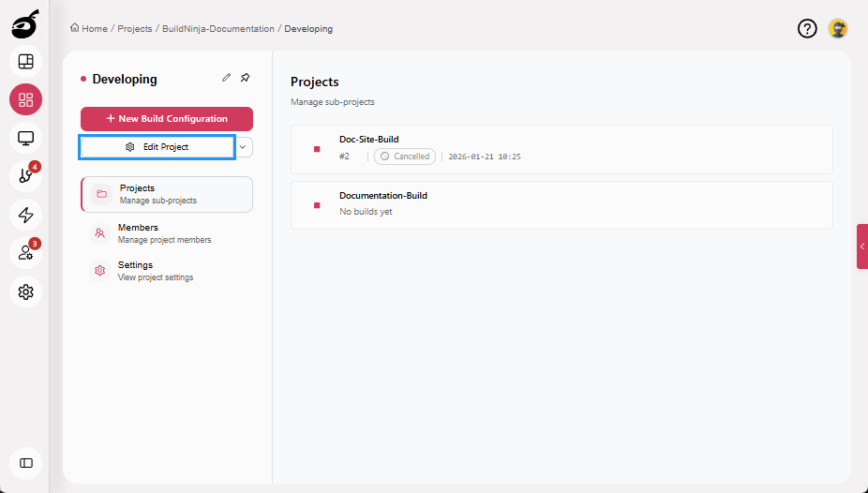Open the branch icon with badge 4
This screenshot has width=868, height=493.
(x=25, y=176)
